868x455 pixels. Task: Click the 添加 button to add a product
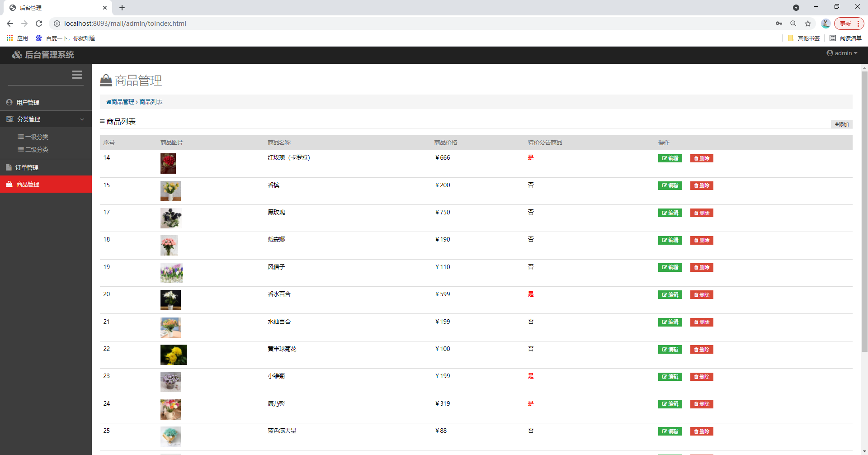point(842,124)
